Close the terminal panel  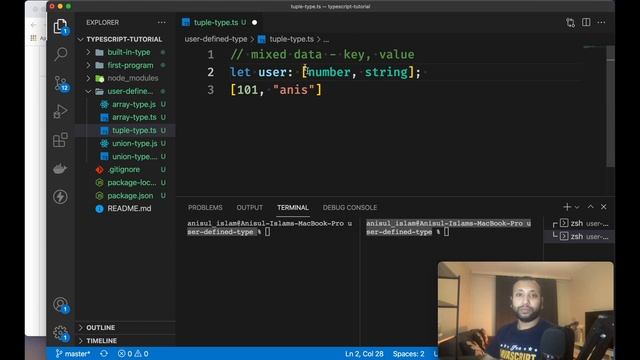pyautogui.click(x=604, y=207)
